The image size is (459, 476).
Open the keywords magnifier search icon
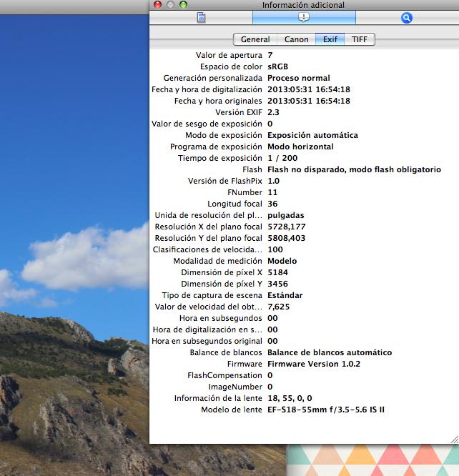click(x=407, y=18)
